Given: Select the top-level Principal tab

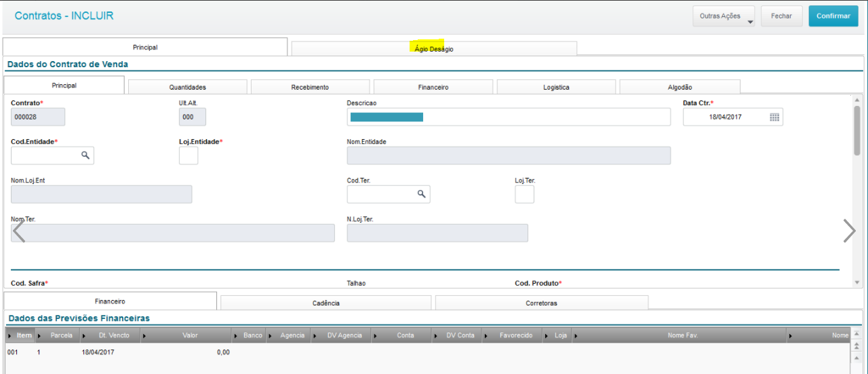Looking at the screenshot, I should coord(145,48).
